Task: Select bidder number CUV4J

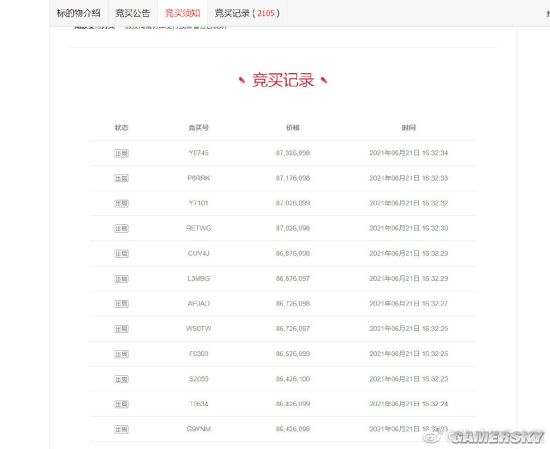Action: tap(199, 253)
